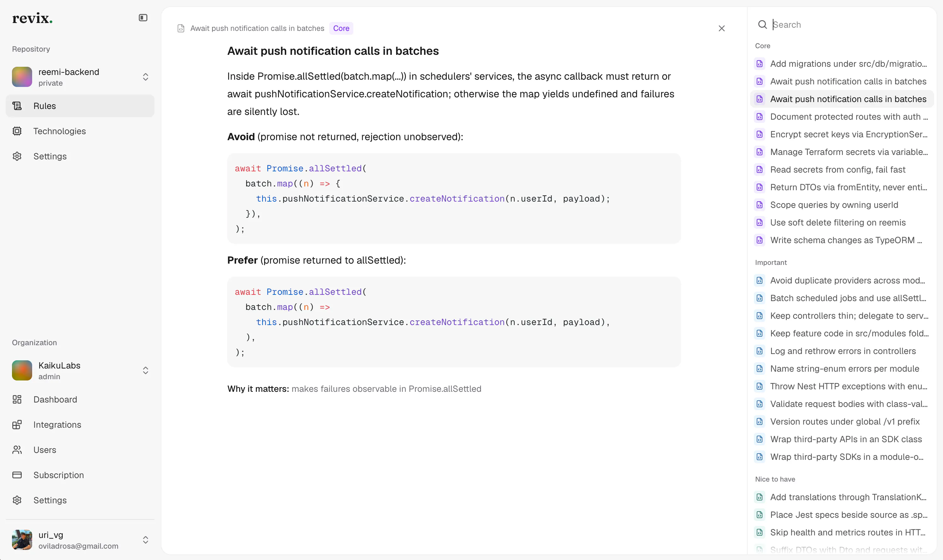Click the revix logo

tap(32, 18)
